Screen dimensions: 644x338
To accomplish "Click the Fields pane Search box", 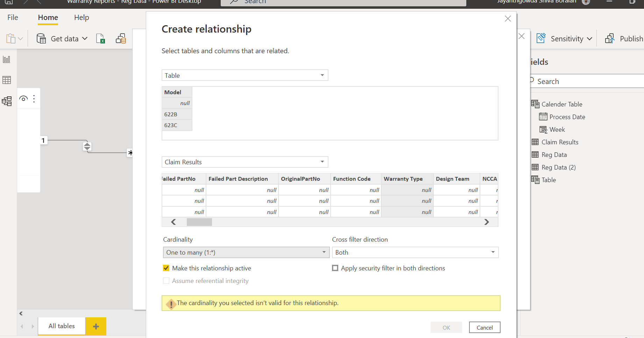I will tap(588, 81).
